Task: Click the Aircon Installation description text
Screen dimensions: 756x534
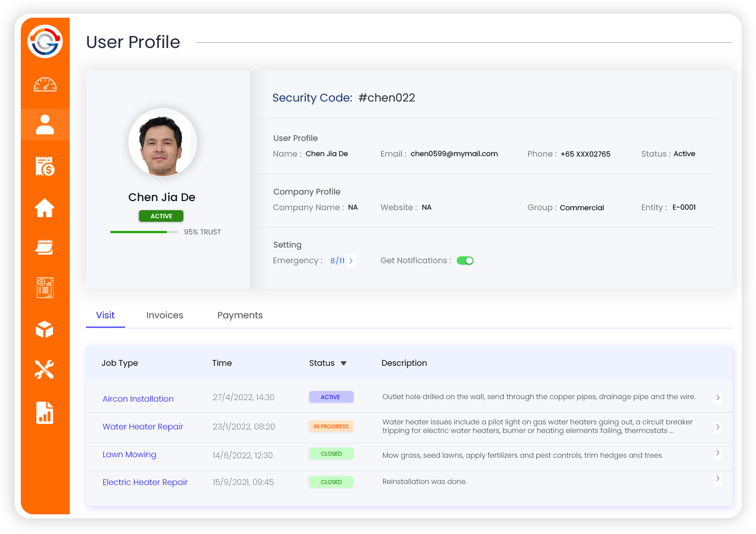Action: pos(539,397)
